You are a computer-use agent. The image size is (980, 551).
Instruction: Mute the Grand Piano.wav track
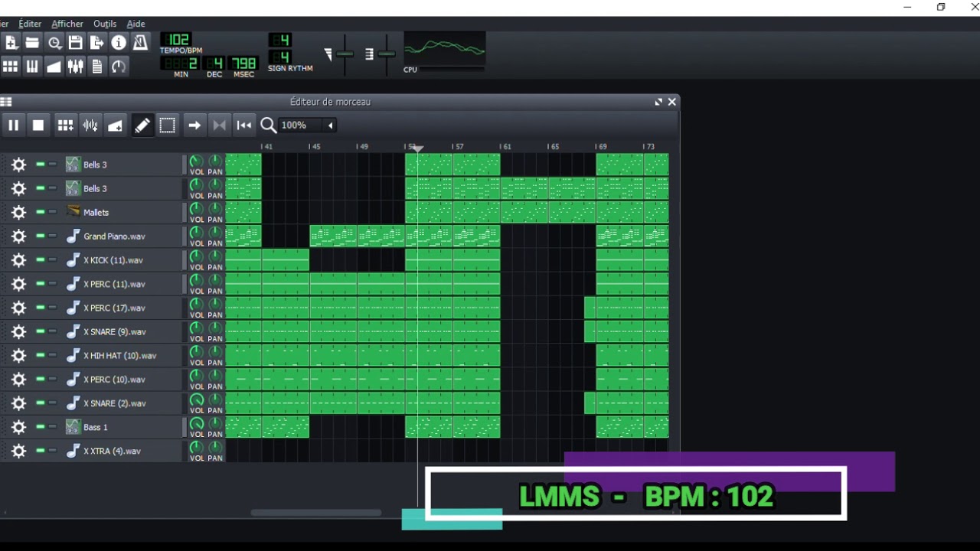[41, 236]
